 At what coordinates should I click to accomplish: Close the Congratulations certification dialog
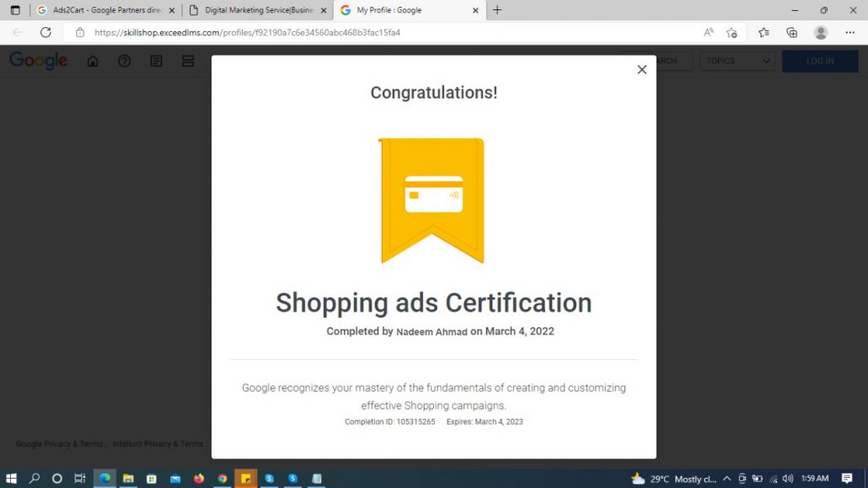coord(641,69)
